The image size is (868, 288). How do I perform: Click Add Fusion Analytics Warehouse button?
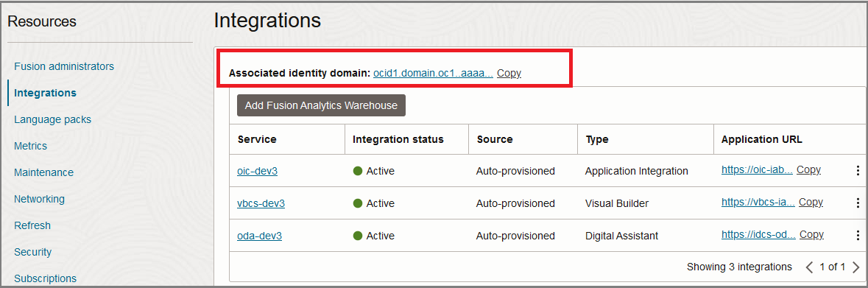coord(321,105)
